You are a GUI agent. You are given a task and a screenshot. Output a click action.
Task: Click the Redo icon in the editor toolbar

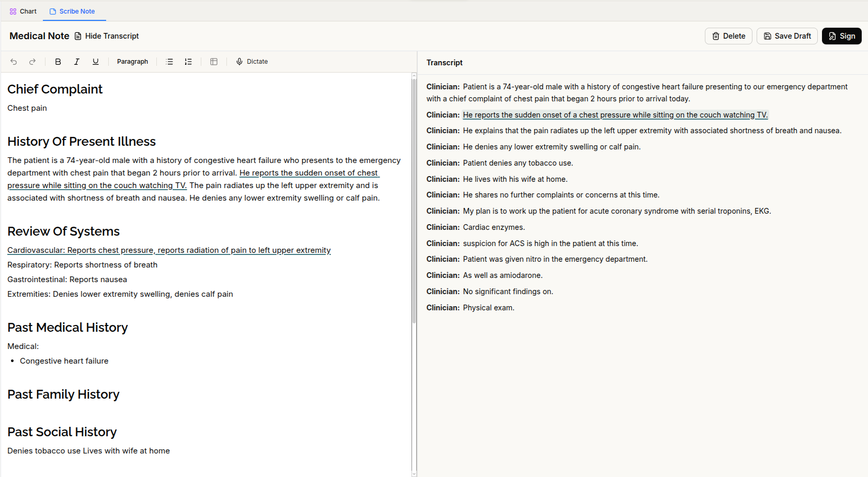coord(32,62)
